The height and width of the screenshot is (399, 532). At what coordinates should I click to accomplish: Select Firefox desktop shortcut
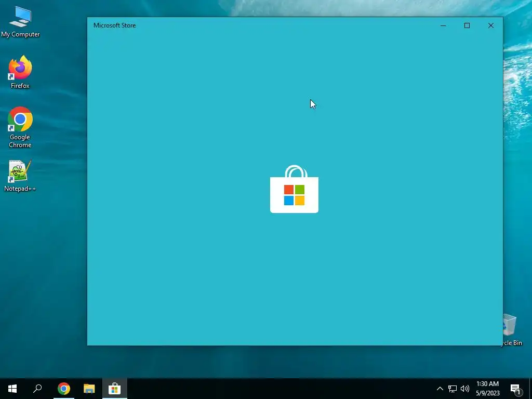point(20,73)
